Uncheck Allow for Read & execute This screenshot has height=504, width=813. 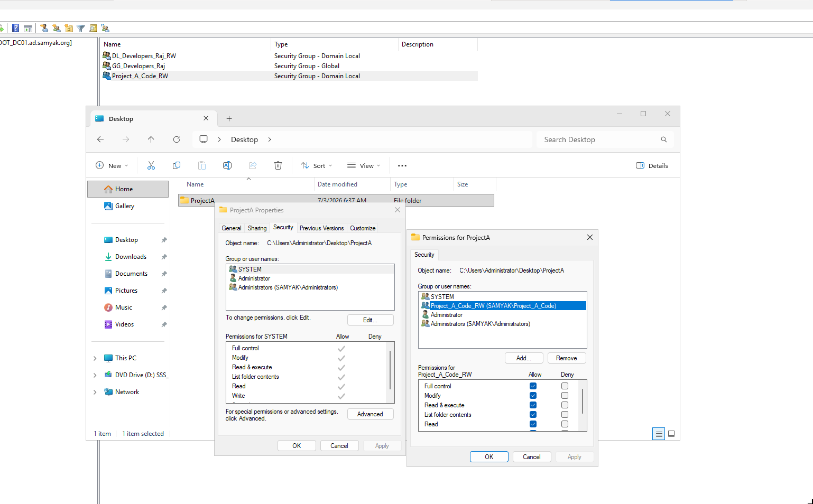pos(533,405)
